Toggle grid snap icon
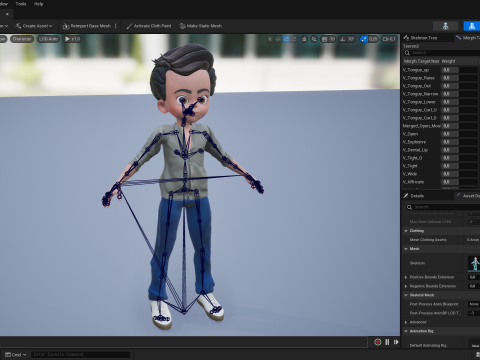The width and height of the screenshot is (480, 360). 324,39
